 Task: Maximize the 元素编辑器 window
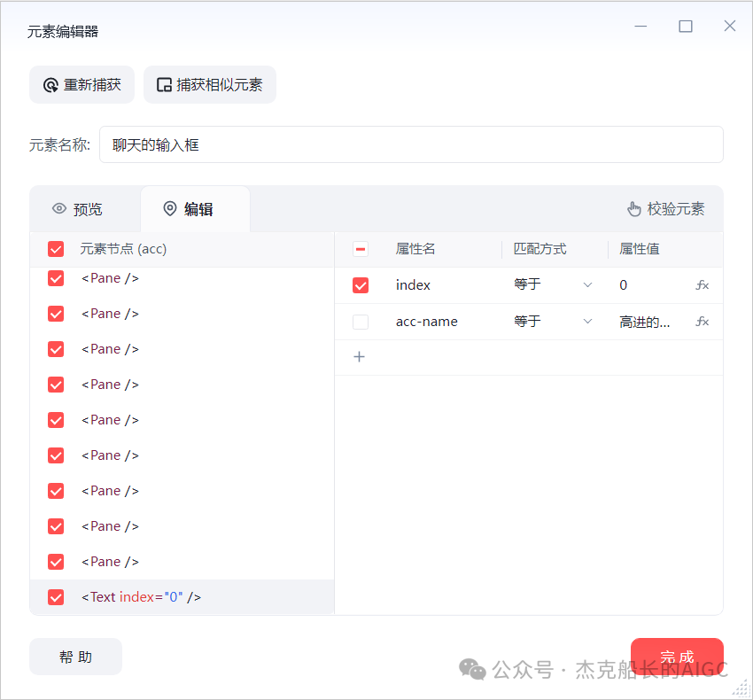point(686,26)
